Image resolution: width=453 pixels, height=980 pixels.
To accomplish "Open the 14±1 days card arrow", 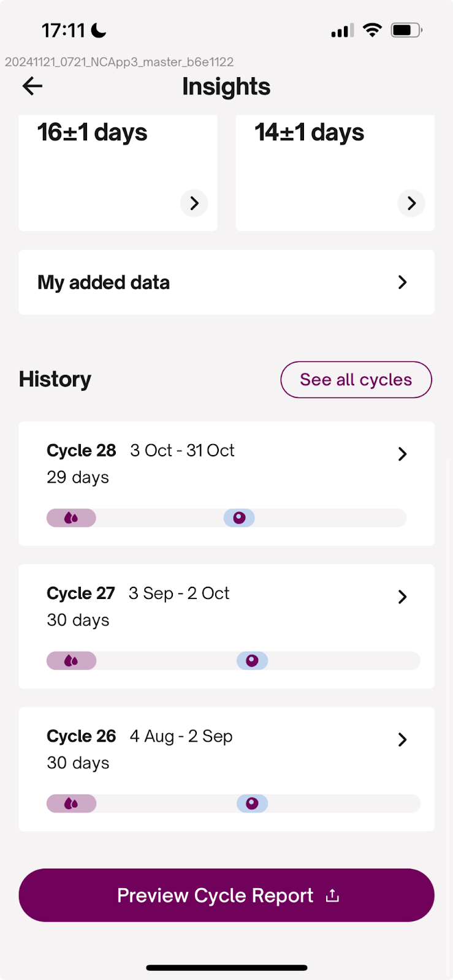I will [411, 203].
